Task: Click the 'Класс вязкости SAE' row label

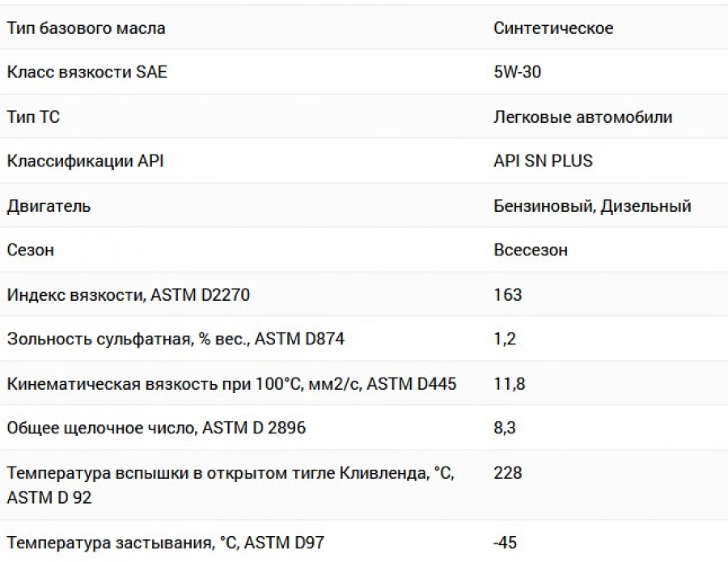Action: (x=87, y=72)
